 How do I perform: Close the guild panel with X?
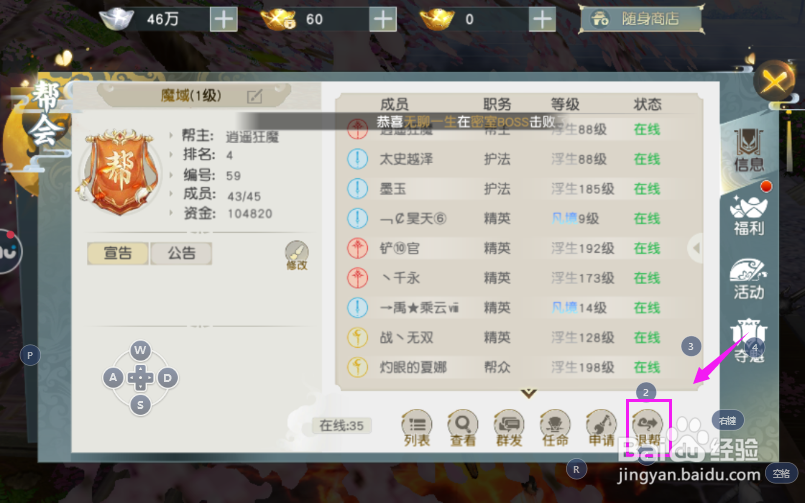774,81
